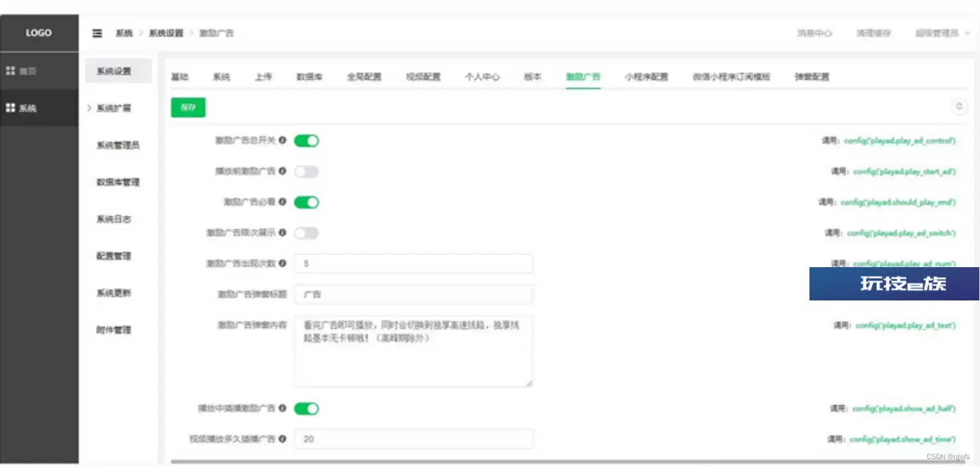
Task: Open 消息中心 in the header
Action: (x=815, y=33)
